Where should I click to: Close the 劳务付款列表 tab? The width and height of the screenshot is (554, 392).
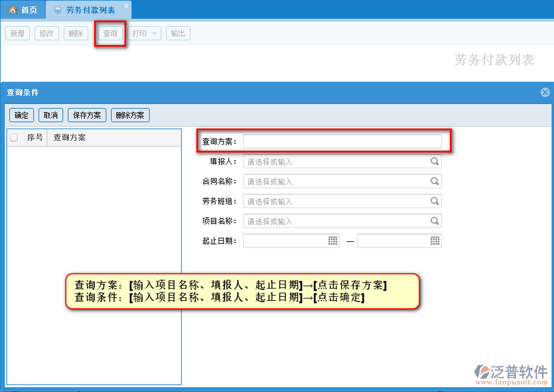tap(126, 6)
